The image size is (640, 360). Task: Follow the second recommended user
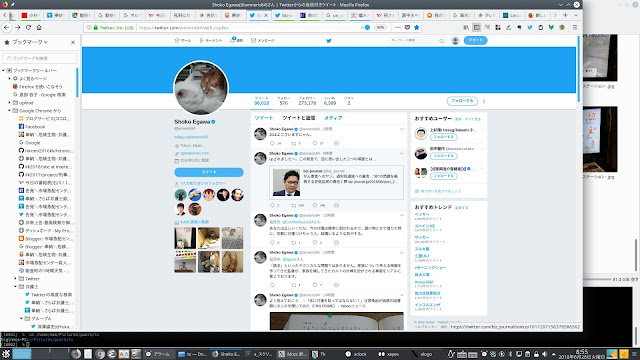[443, 156]
